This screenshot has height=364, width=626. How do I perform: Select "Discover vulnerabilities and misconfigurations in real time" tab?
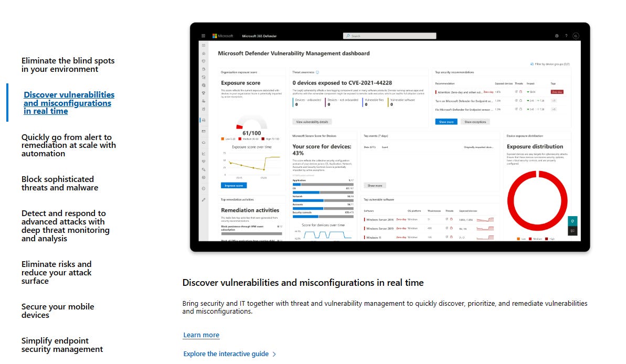69,103
